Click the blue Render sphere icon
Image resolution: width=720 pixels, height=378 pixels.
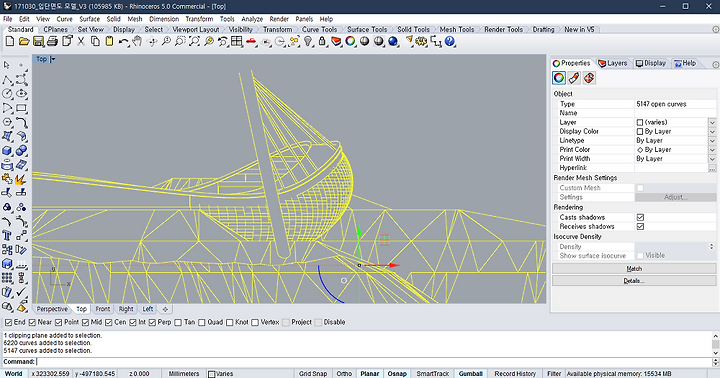[393, 41]
